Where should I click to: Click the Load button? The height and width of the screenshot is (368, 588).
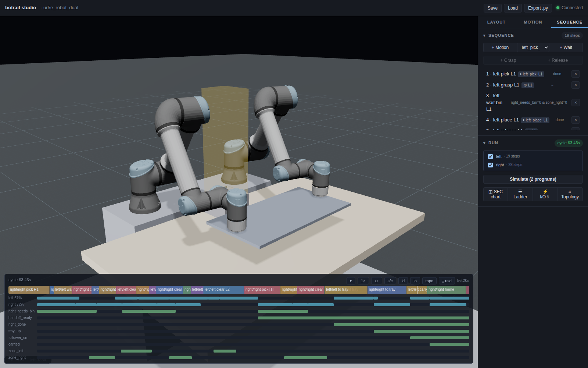tap(513, 8)
